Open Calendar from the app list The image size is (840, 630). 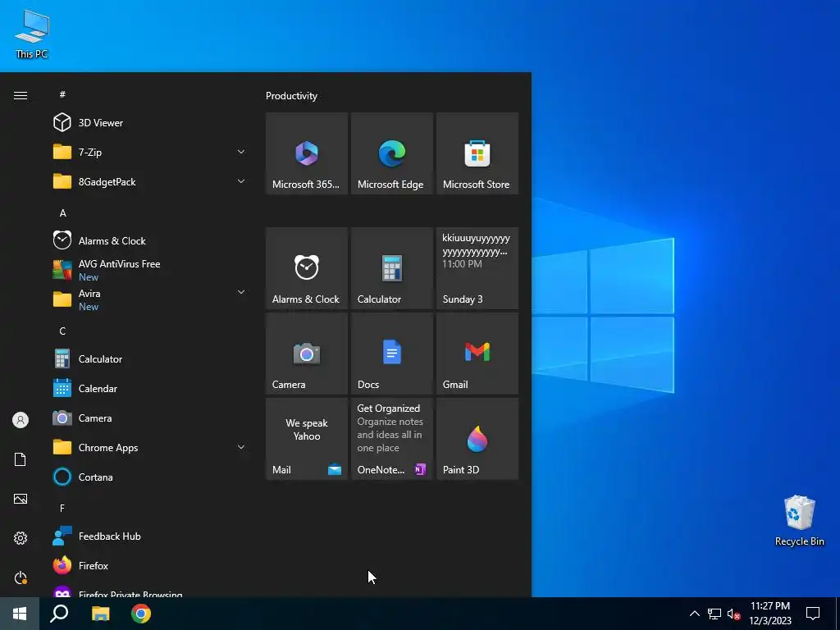pyautogui.click(x=150, y=388)
